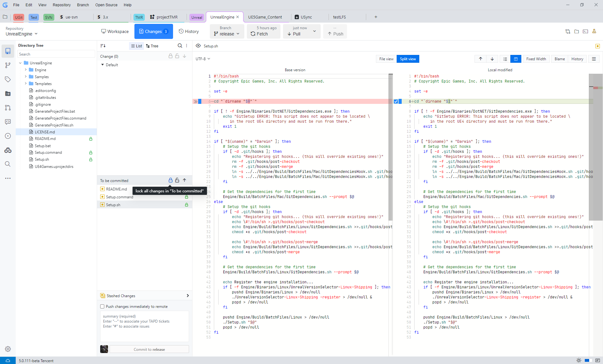Expand the Engine folder

[x=26, y=70]
